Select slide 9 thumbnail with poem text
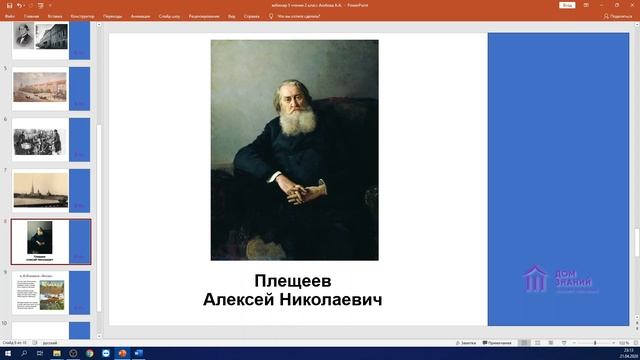 click(51, 293)
